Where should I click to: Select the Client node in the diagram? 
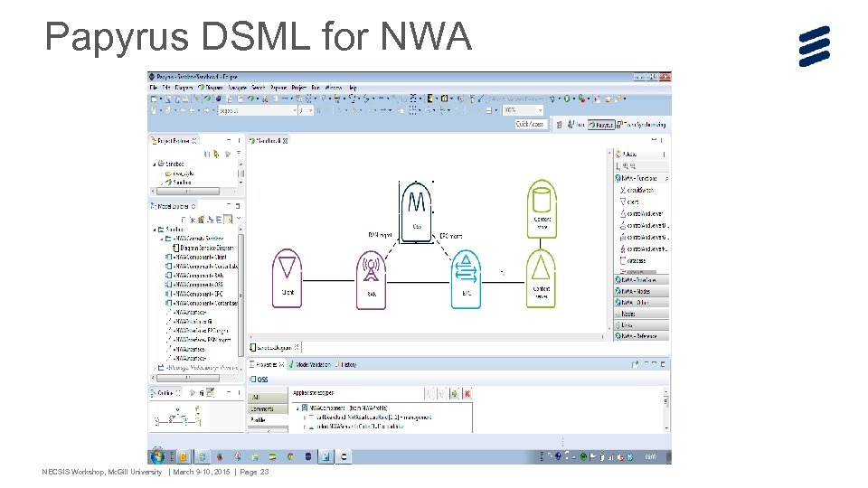[x=287, y=278]
